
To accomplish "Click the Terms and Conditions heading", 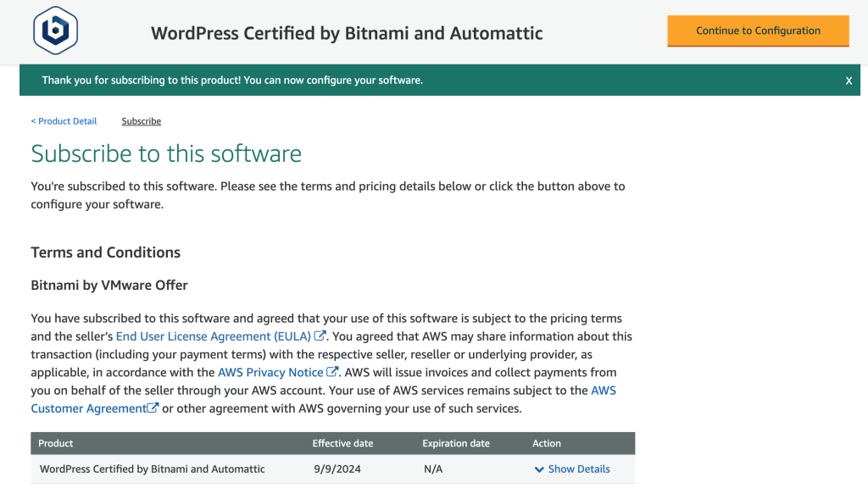I will pos(106,253).
